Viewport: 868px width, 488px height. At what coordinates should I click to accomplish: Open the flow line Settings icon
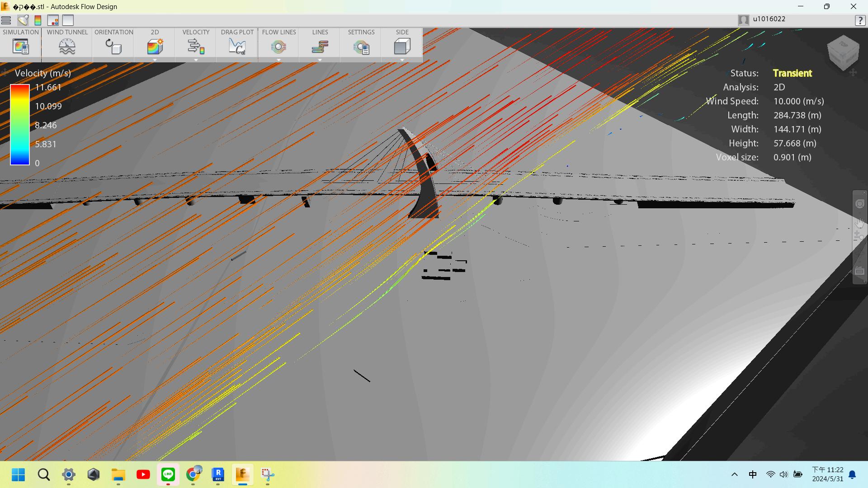361,46
